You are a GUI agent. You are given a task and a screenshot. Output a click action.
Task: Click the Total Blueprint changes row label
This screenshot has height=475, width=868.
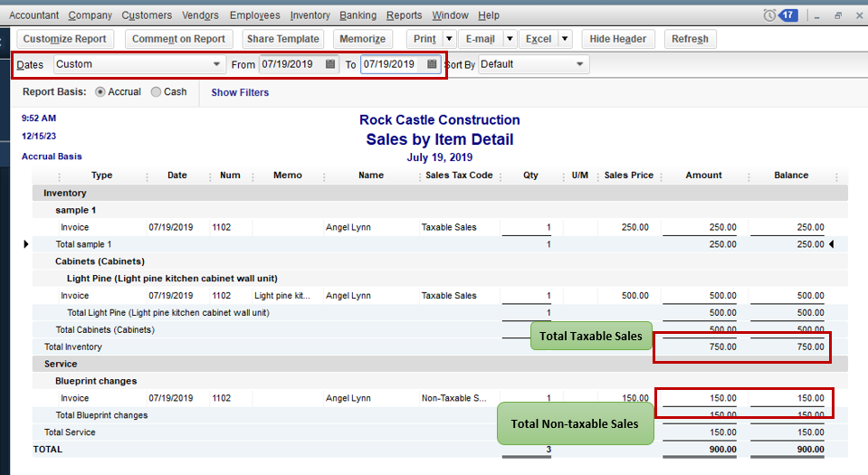pos(102,415)
